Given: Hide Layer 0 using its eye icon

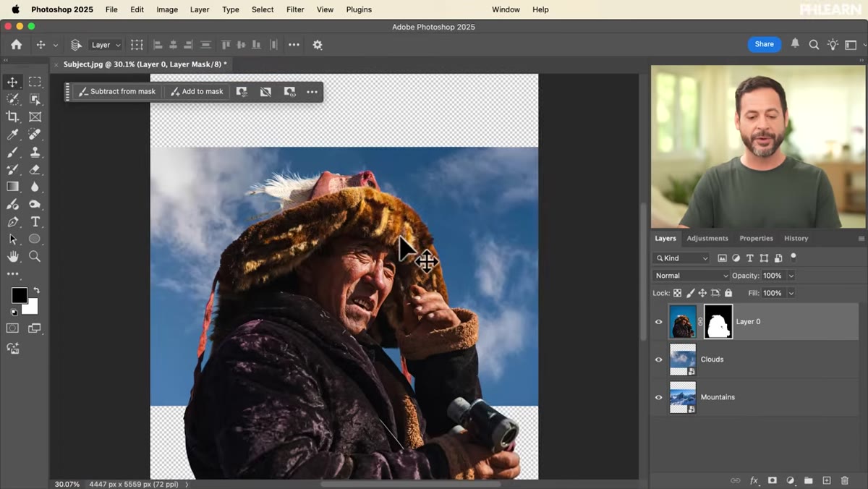Looking at the screenshot, I should [658, 322].
